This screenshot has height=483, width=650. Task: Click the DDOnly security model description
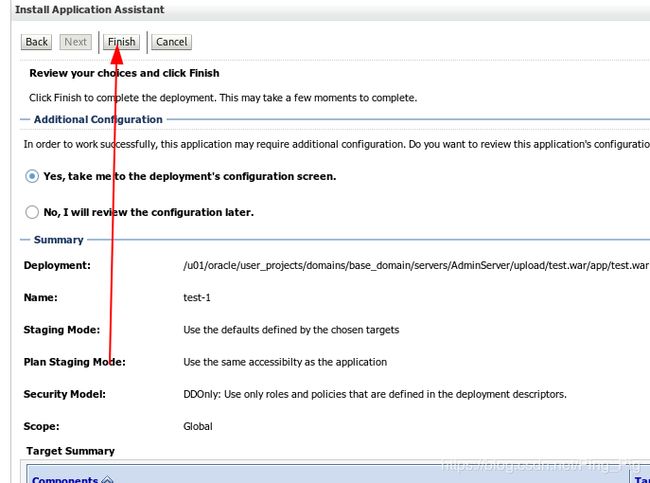tap(375, 394)
